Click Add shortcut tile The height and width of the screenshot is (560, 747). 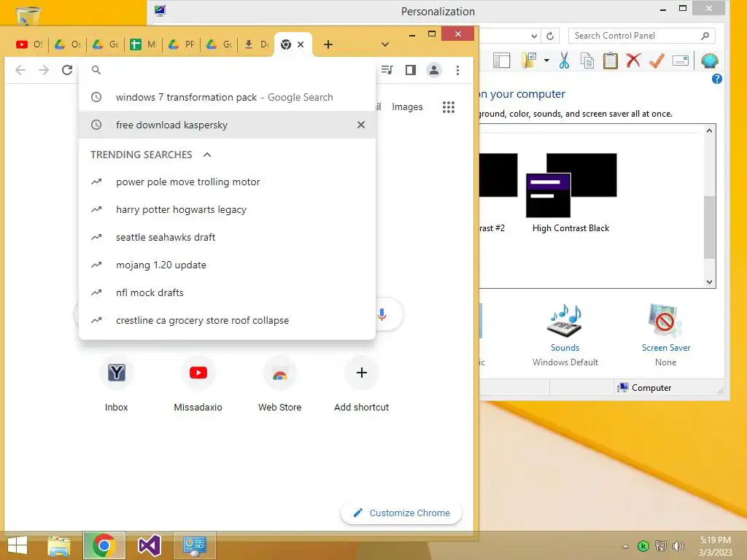(362, 384)
